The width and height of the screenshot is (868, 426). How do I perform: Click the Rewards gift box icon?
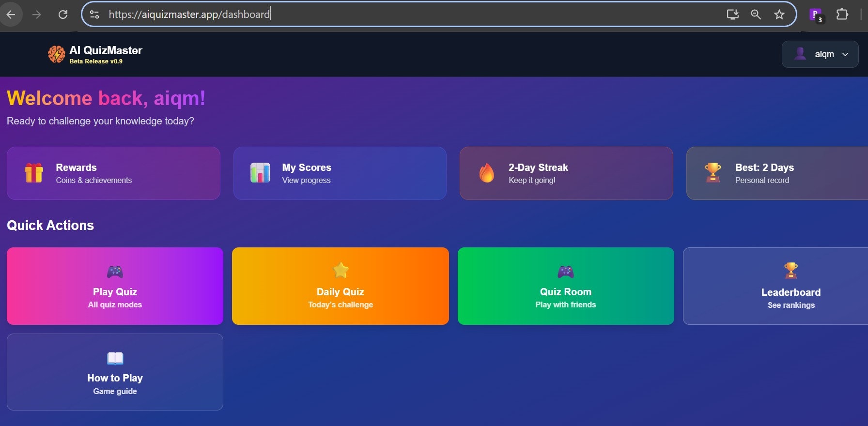pos(34,173)
